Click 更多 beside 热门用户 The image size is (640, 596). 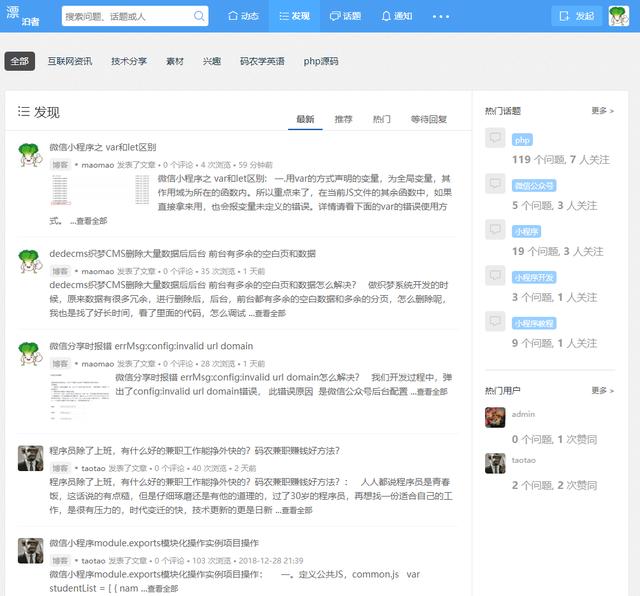click(x=602, y=391)
